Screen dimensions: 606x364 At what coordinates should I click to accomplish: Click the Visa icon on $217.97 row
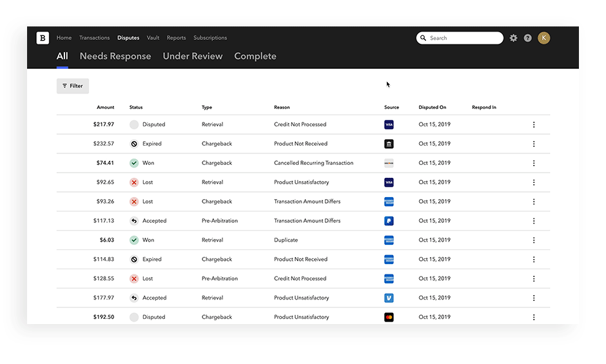(x=389, y=124)
